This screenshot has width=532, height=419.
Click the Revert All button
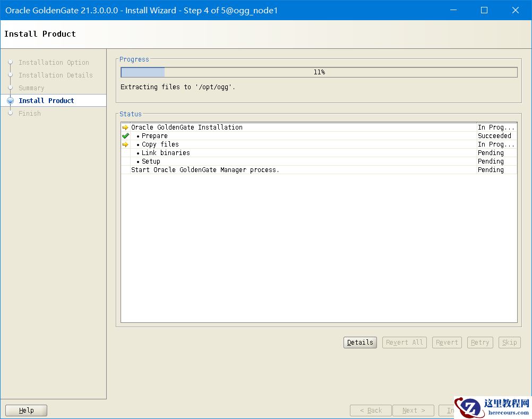pos(405,343)
